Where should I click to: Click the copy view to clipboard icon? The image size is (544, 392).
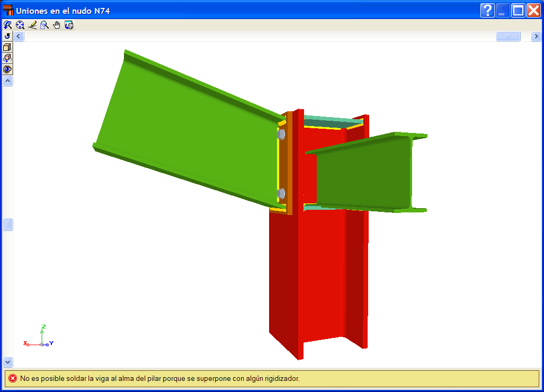pyautogui.click(x=69, y=25)
